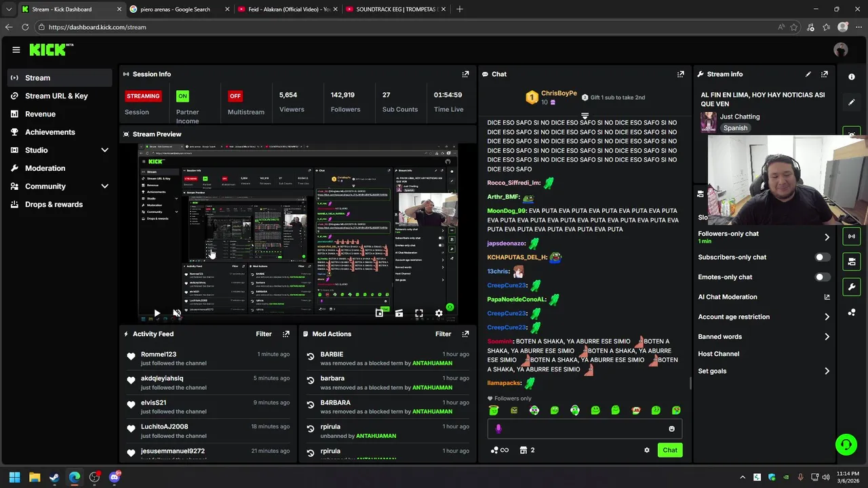Open Windows Start menu
The height and width of the screenshot is (488, 868).
(14, 477)
